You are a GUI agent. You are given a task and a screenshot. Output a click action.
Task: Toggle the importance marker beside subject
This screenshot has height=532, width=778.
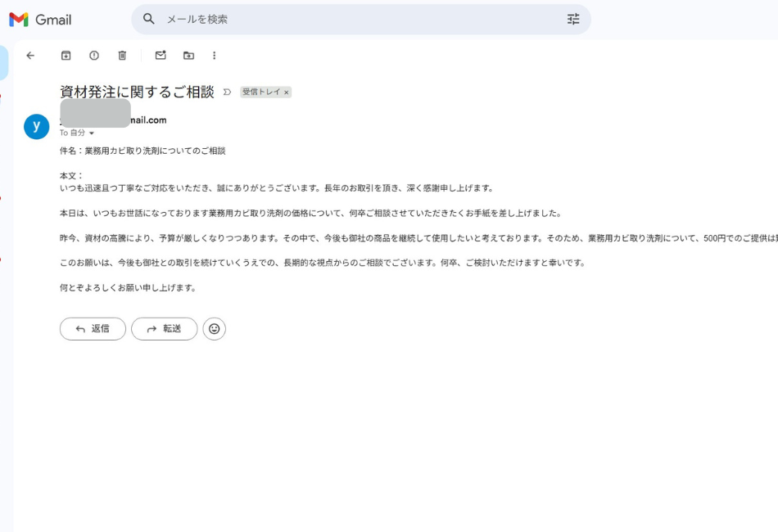coord(227,92)
